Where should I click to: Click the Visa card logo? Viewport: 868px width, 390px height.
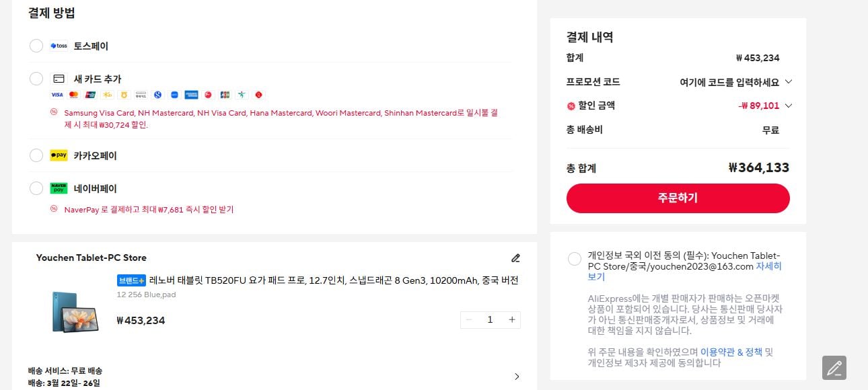(x=57, y=95)
